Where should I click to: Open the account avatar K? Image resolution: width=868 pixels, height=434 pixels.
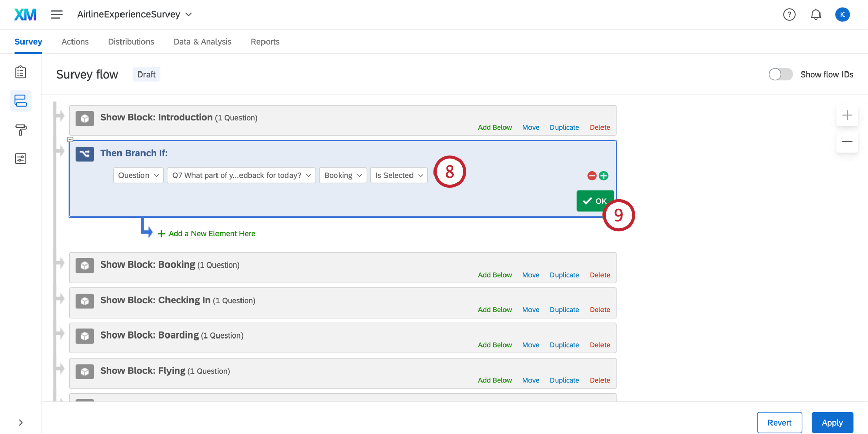point(842,15)
